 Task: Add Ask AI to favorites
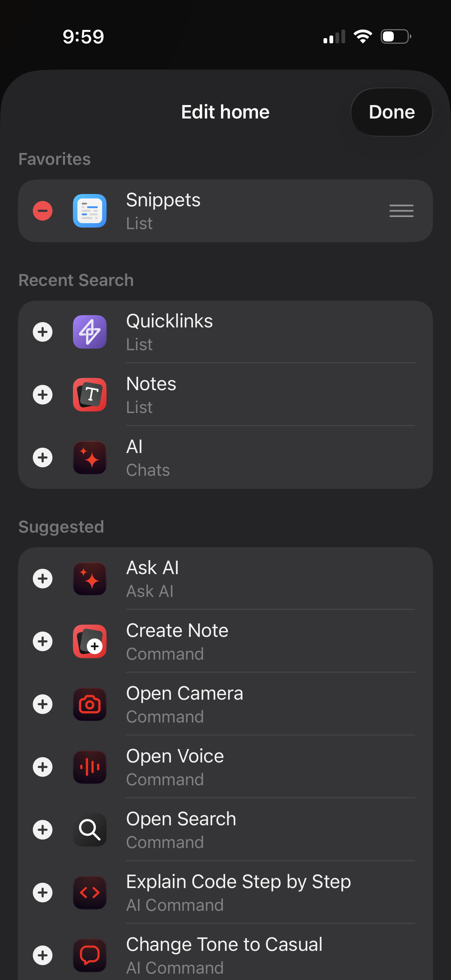[x=43, y=579]
